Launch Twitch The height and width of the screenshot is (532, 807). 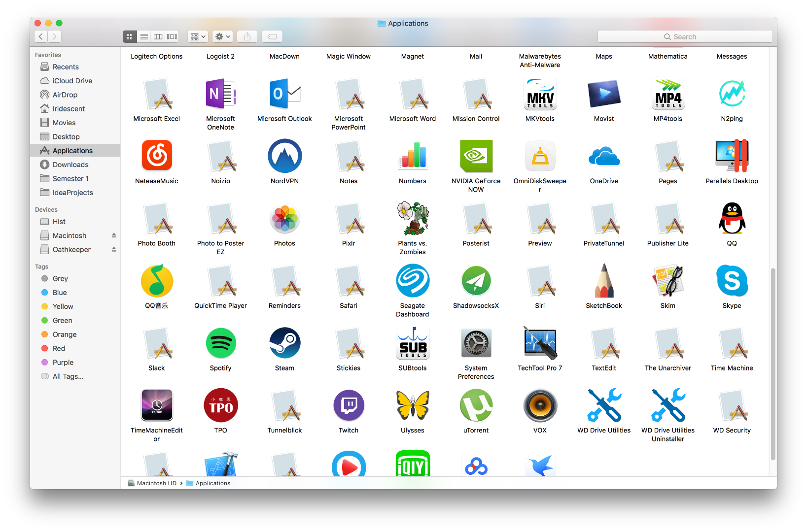pyautogui.click(x=349, y=405)
